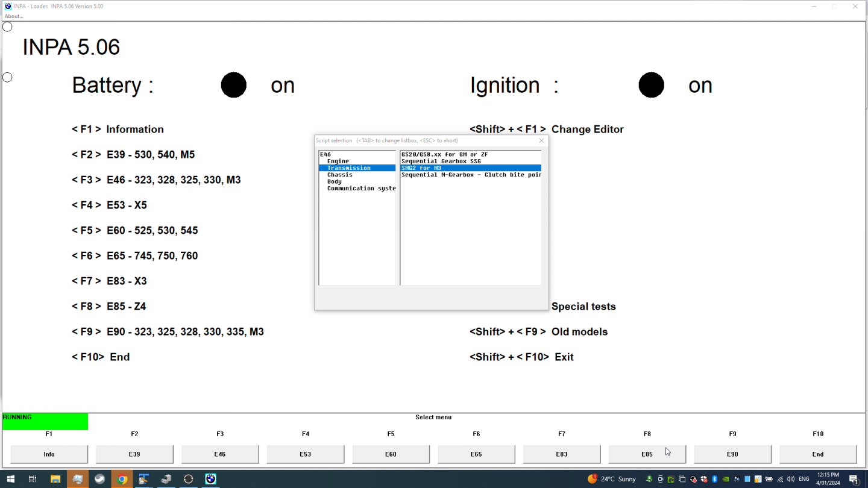Click the Ignition status indicator dot
This screenshot has height=488, width=868.
652,85
